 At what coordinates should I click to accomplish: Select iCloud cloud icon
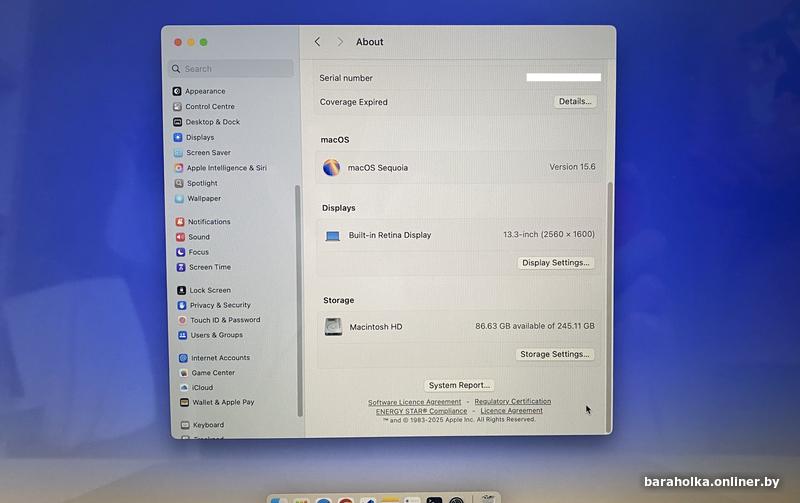point(184,388)
